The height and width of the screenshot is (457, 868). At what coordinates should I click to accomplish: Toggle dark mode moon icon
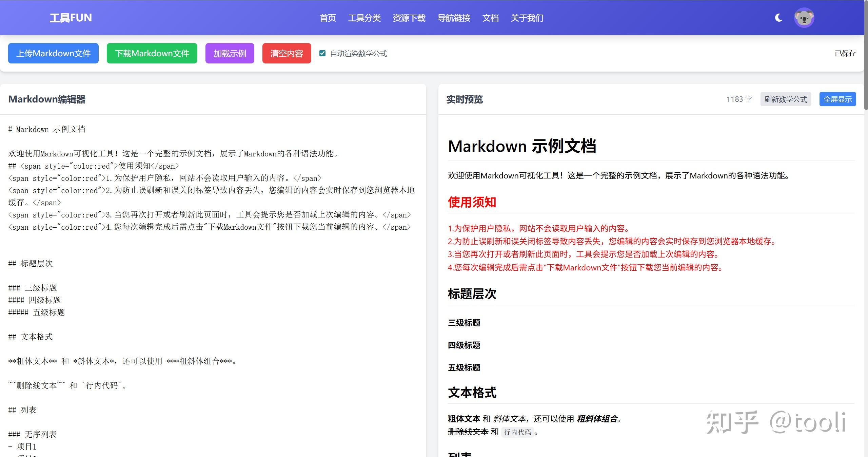(779, 18)
